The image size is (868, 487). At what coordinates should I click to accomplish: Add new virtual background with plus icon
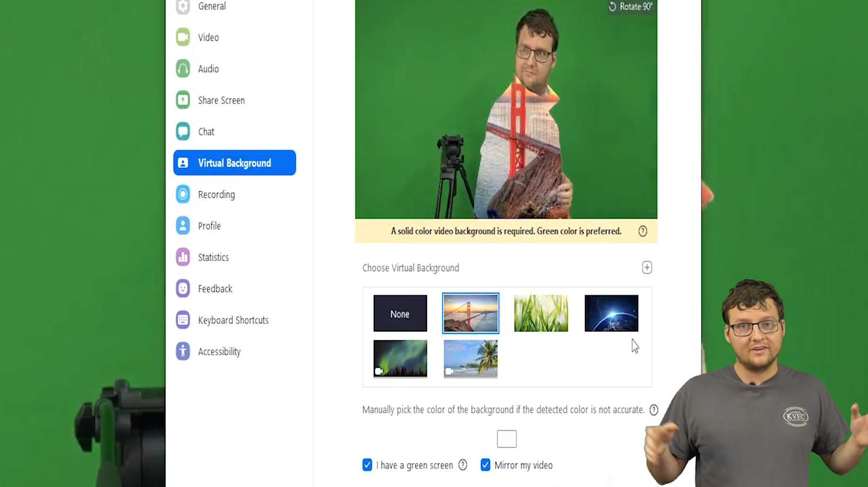[647, 268]
